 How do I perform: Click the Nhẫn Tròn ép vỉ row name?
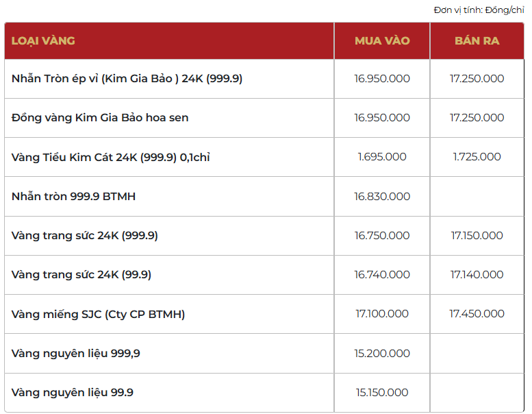click(x=127, y=78)
